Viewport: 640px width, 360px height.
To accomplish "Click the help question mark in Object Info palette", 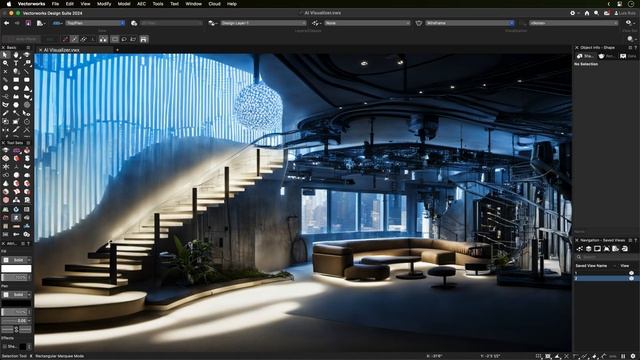I will (x=635, y=48).
